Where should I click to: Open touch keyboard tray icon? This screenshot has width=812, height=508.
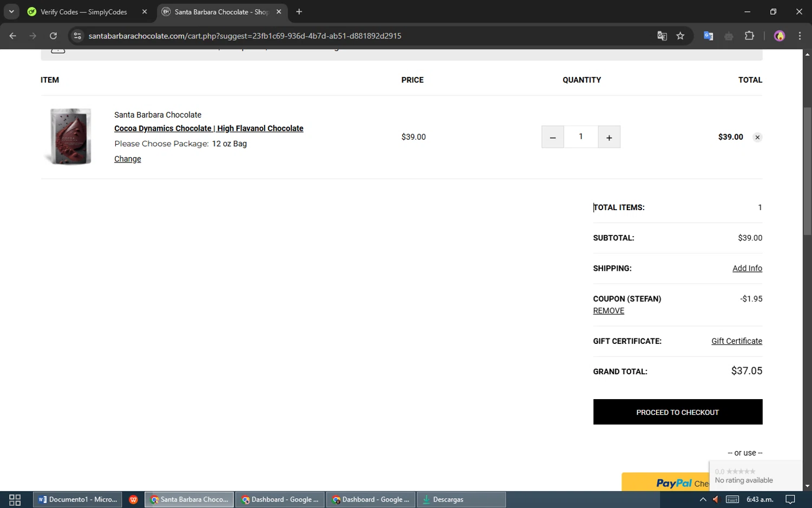tap(732, 499)
